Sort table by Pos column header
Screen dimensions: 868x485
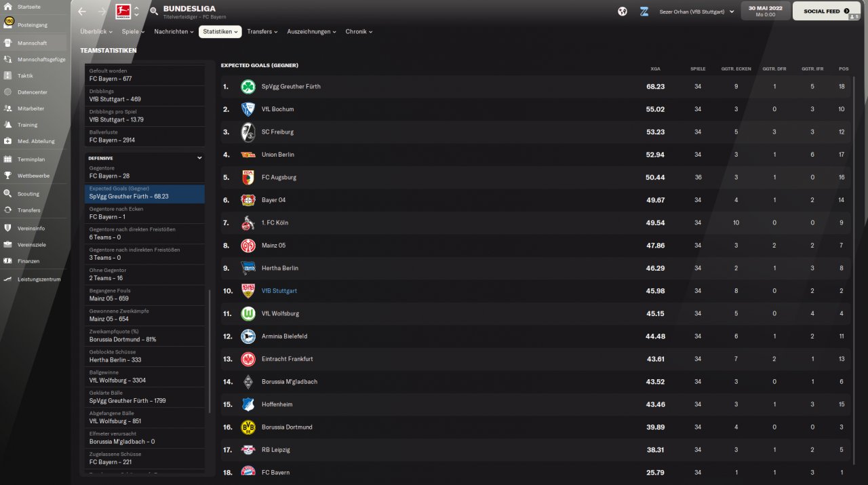(x=843, y=69)
